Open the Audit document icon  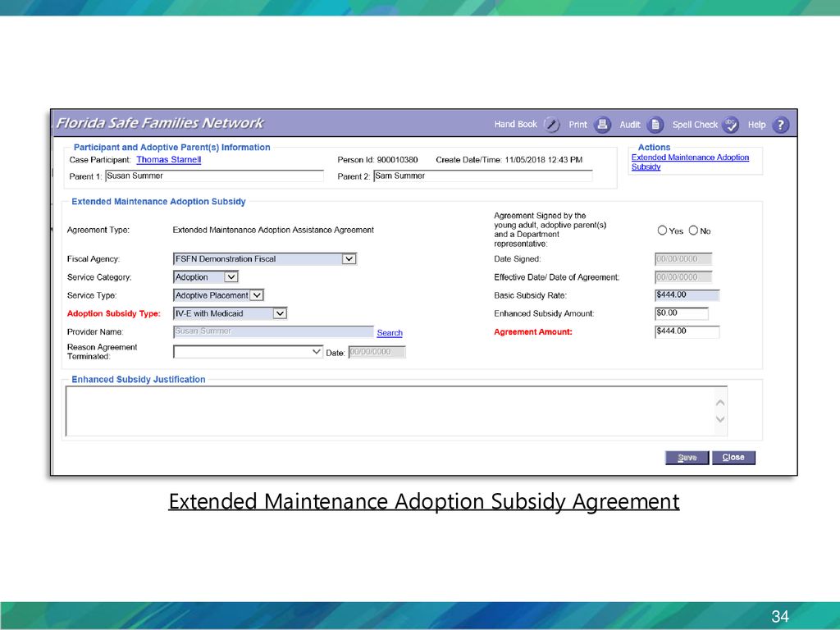click(655, 125)
